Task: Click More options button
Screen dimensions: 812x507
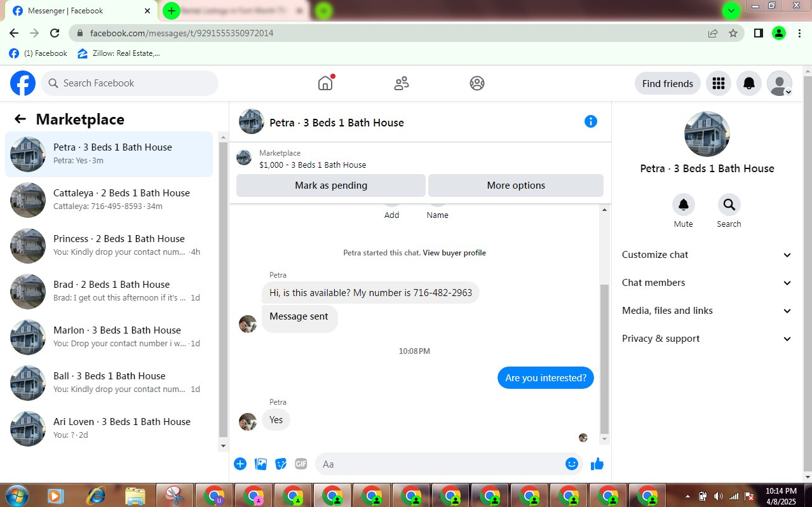Action: [516, 186]
